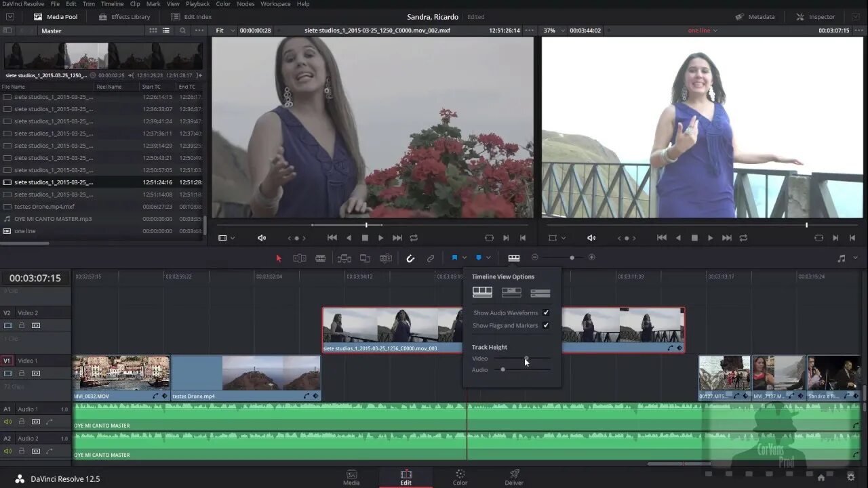Click the insert clip toolbar icon
Screen dimensions: 868x488
coord(344,258)
